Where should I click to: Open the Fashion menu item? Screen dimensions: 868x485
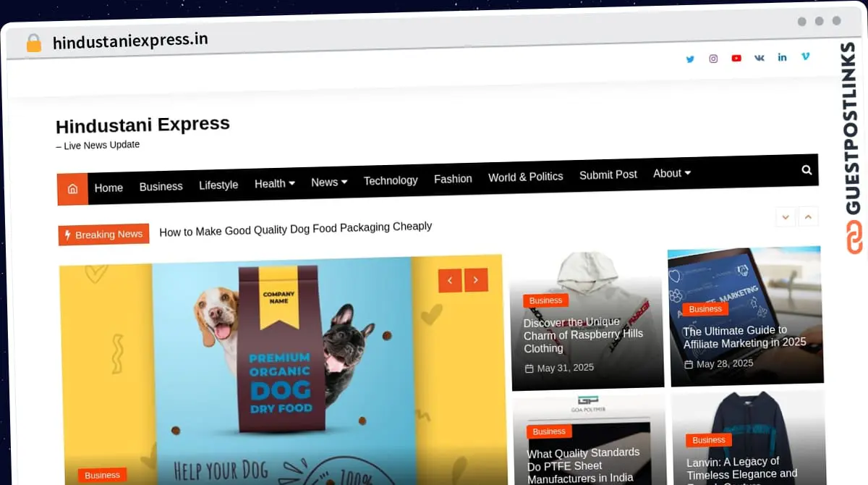click(453, 179)
